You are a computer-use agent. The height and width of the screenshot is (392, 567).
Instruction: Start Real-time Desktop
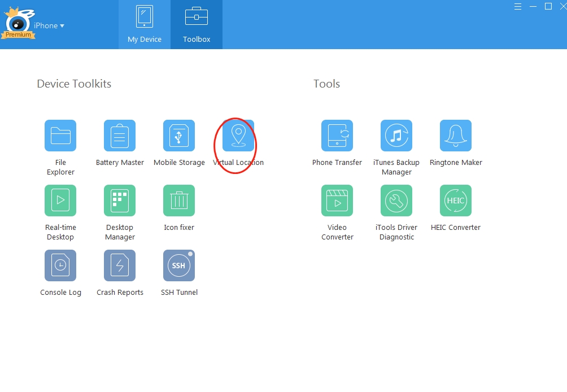60,201
